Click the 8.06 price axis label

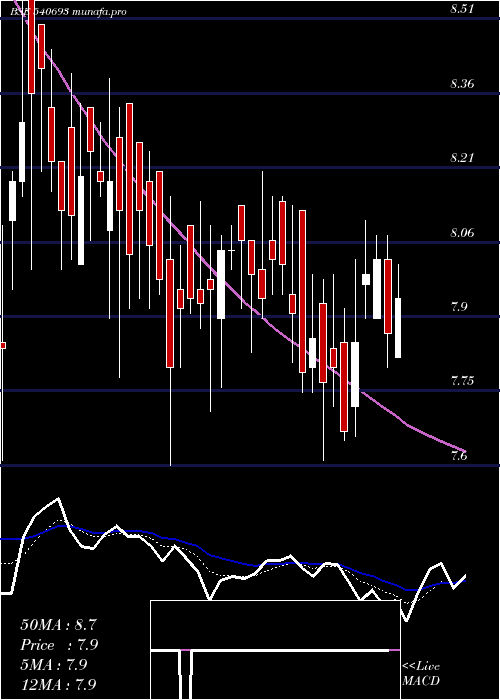pos(462,232)
